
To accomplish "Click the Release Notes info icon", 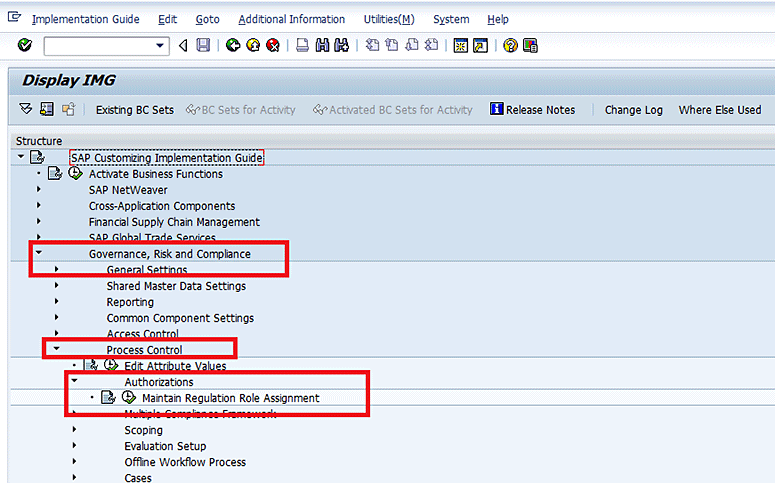I will pos(496,109).
